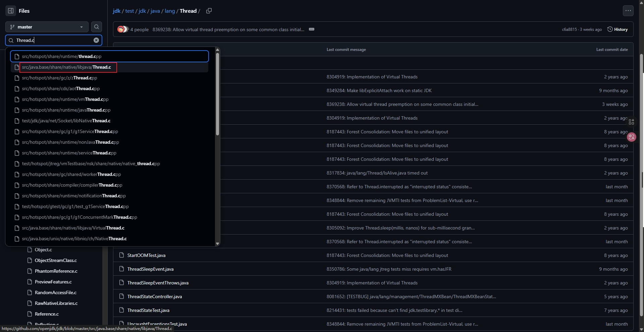This screenshot has height=332, width=644.
Task: Open commit 8350786 jtreg tests message
Action: [389, 269]
